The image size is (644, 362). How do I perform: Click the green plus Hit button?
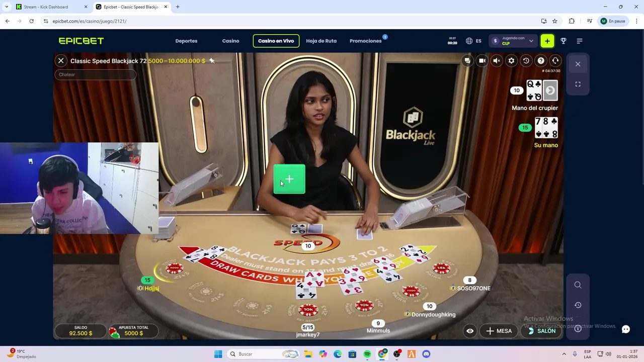[x=289, y=179]
